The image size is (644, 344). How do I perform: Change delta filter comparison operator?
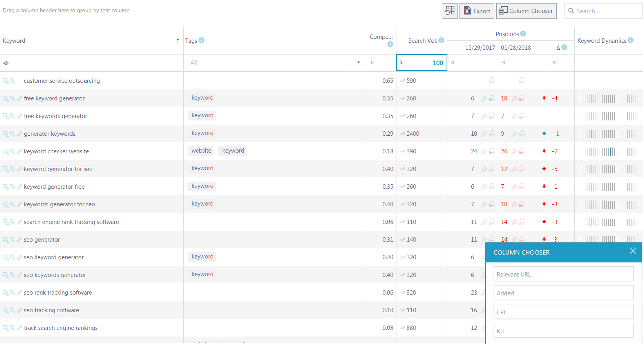coord(554,62)
